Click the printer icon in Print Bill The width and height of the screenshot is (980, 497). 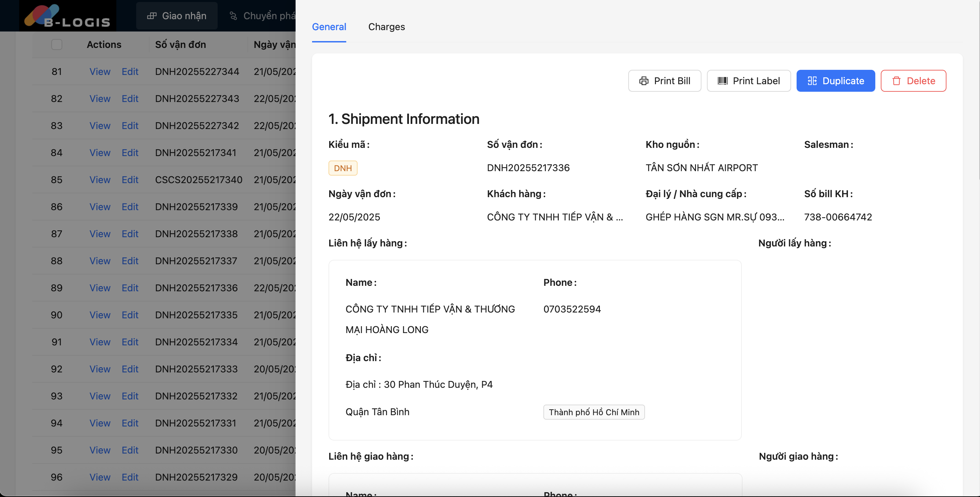coord(644,81)
